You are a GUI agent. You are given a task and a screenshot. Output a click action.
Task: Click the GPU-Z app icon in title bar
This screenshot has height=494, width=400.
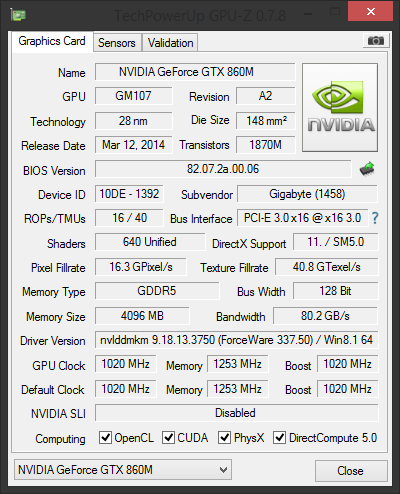tap(18, 15)
